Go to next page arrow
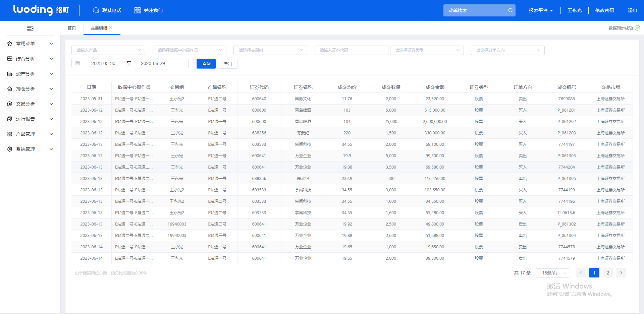Viewport: 644px width, 314px height. [x=621, y=273]
